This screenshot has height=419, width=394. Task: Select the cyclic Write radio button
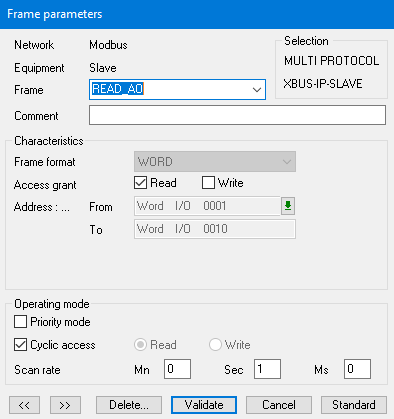pos(215,345)
